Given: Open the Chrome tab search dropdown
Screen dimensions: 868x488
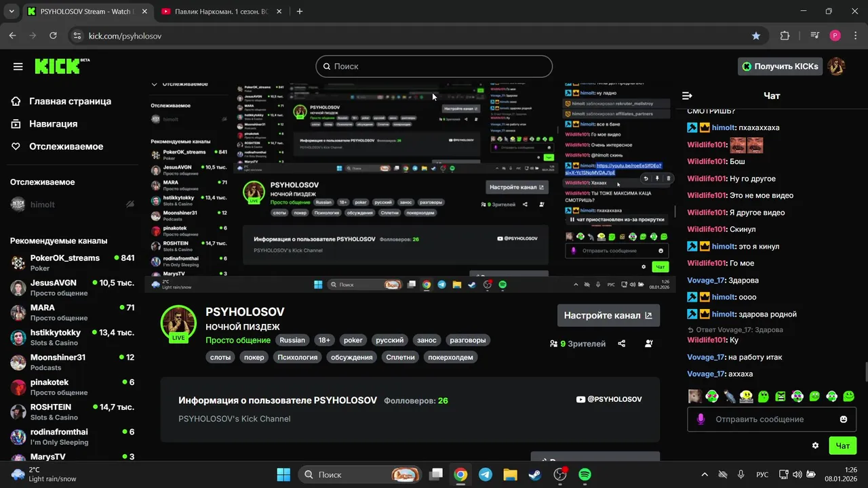Looking at the screenshot, I should pos(11,12).
